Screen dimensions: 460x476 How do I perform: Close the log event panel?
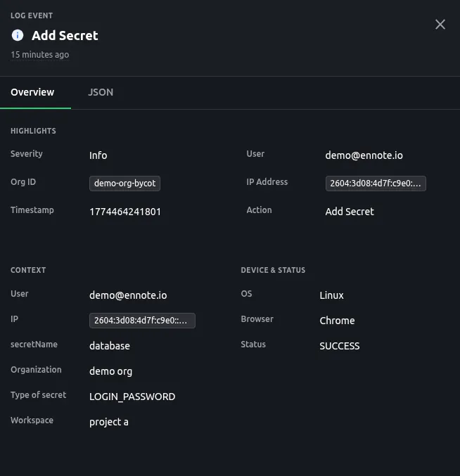pyautogui.click(x=440, y=25)
